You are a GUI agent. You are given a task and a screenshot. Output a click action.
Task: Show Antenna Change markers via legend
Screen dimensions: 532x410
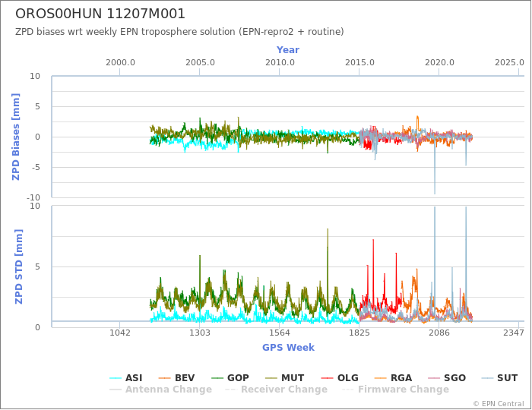pyautogui.click(x=161, y=389)
